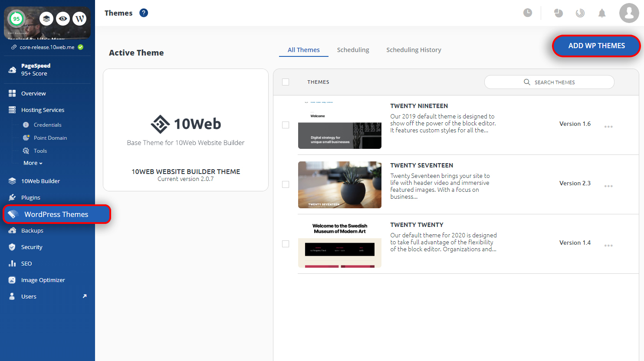The image size is (644, 361).
Task: Switch to Scheduling tab
Action: click(x=353, y=50)
